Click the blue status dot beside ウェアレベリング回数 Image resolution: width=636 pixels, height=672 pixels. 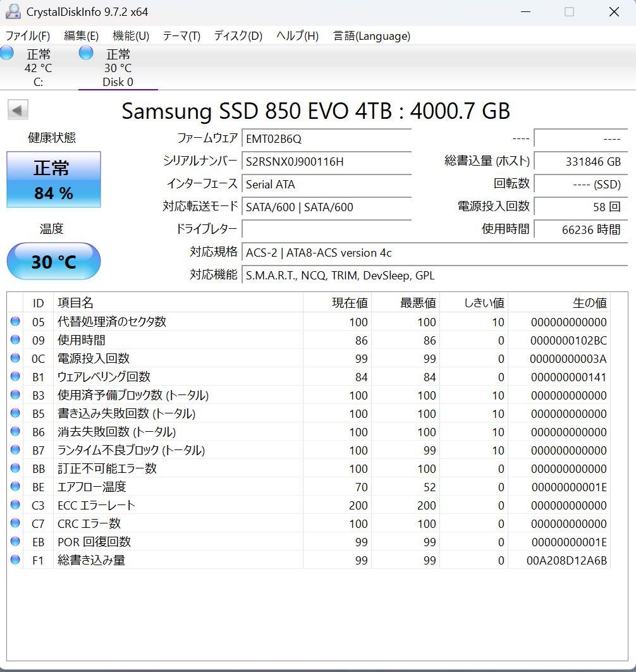(x=15, y=376)
